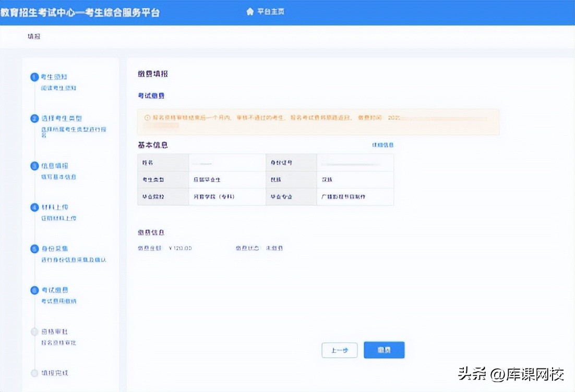The height and width of the screenshot is (392, 575).
Task: Open the 详细信息 link
Action: pos(382,145)
